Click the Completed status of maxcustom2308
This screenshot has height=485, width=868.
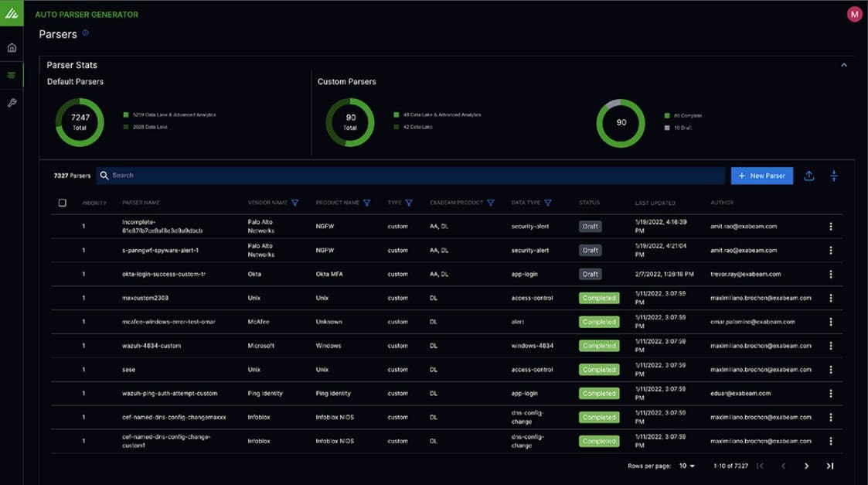click(599, 299)
